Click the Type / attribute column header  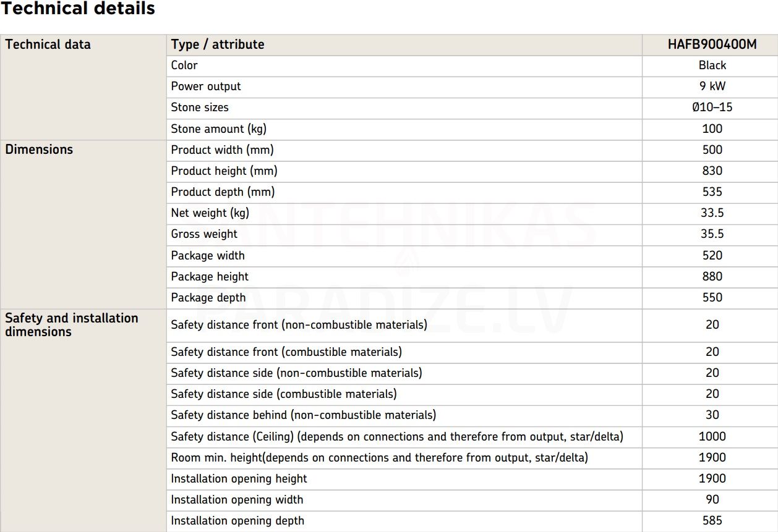click(x=218, y=44)
